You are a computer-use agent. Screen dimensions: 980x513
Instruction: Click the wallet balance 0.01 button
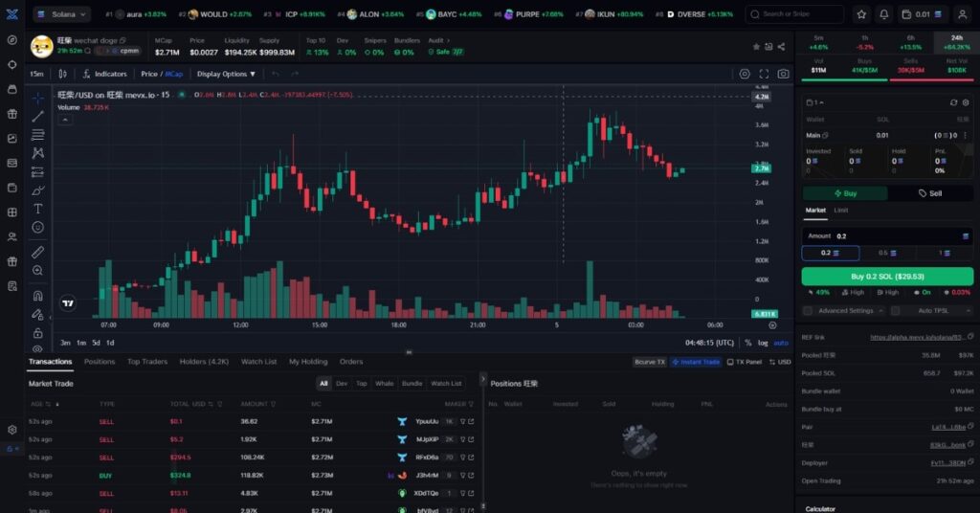pyautogui.click(x=923, y=13)
